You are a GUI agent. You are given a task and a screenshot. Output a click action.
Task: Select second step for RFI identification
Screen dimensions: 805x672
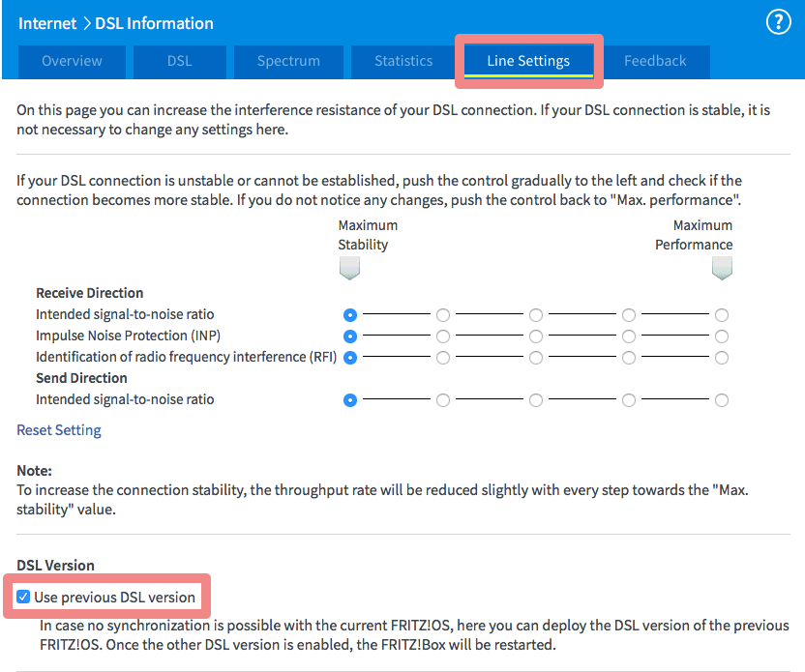click(x=443, y=358)
